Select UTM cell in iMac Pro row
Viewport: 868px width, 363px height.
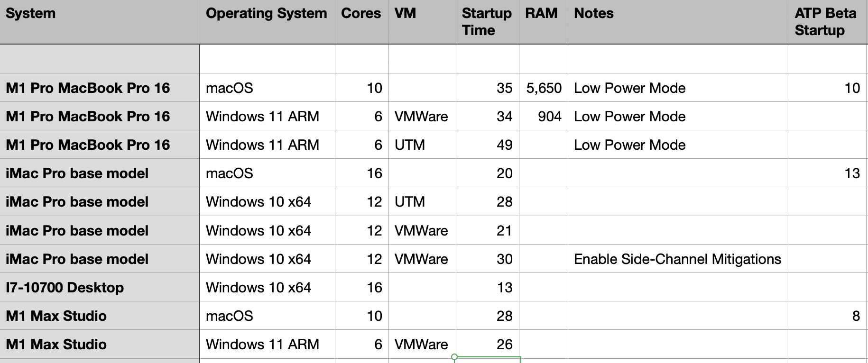[422, 201]
